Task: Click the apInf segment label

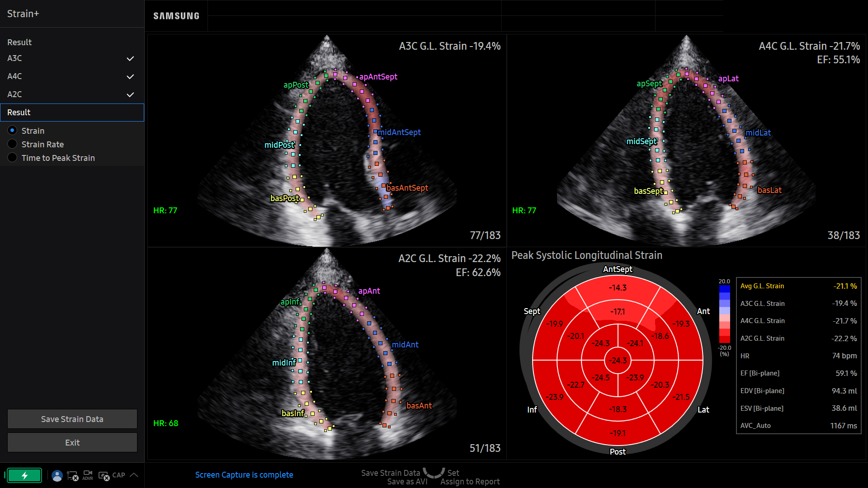Action: tap(290, 301)
